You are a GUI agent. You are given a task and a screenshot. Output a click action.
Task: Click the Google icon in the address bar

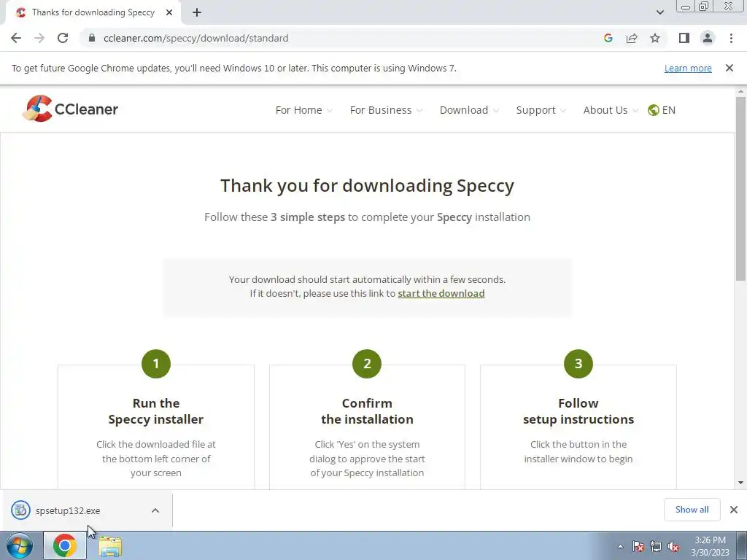click(x=608, y=38)
